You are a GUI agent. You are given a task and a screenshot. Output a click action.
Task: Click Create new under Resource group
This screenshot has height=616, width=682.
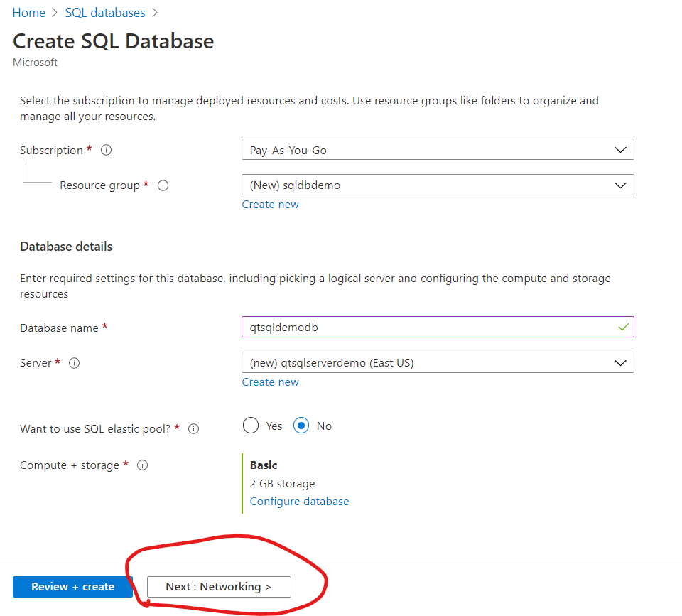[x=270, y=204]
